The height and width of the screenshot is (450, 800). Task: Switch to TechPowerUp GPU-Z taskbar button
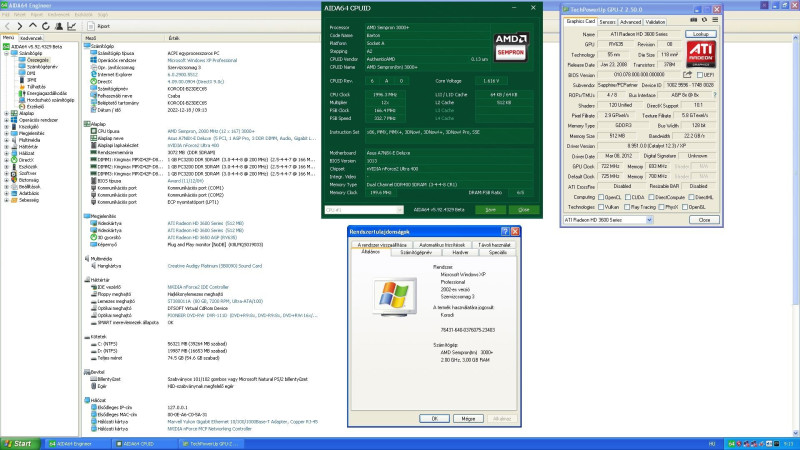pyautogui.click(x=211, y=444)
